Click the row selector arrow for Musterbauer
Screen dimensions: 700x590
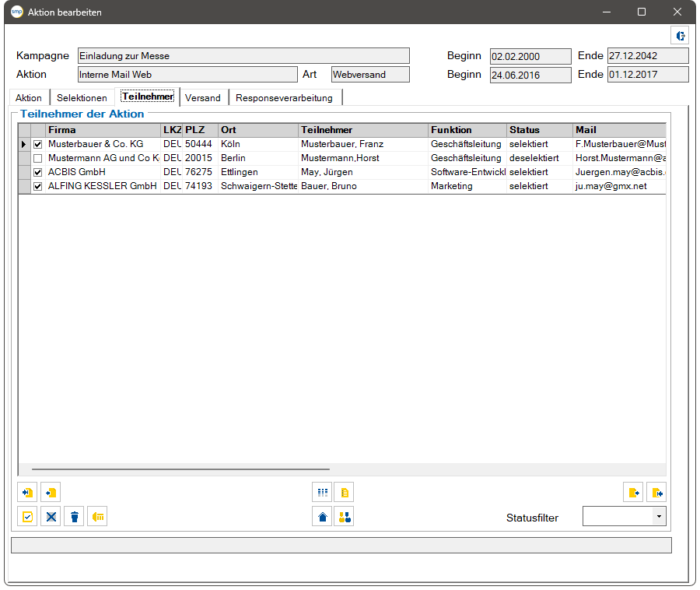point(24,144)
